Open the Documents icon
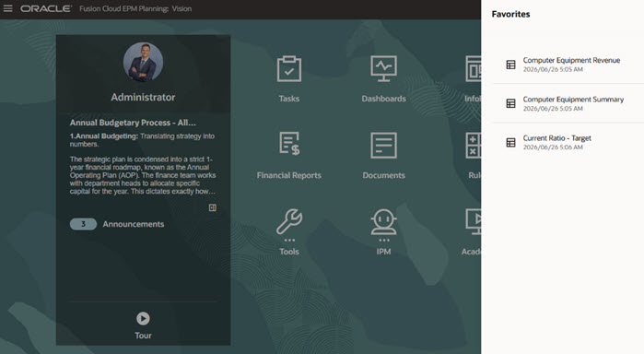 coord(383,145)
